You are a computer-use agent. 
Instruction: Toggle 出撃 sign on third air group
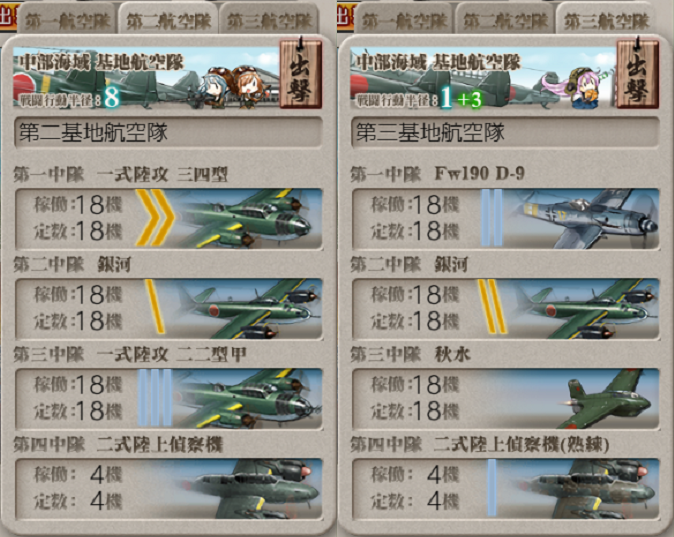(637, 72)
